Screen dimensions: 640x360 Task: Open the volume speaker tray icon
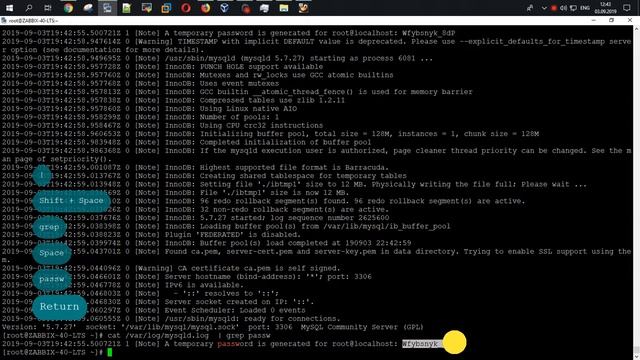click(x=563, y=8)
